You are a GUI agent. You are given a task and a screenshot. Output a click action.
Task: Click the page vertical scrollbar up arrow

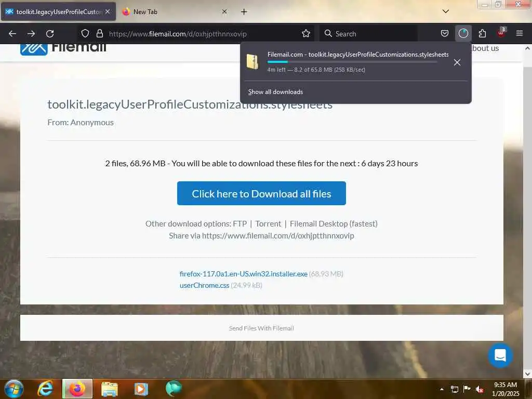click(x=527, y=48)
